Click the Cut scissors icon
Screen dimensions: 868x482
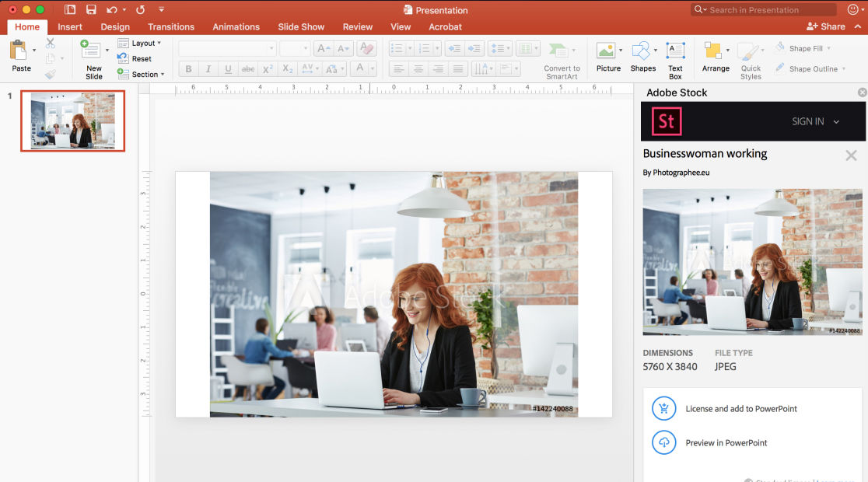coord(51,44)
